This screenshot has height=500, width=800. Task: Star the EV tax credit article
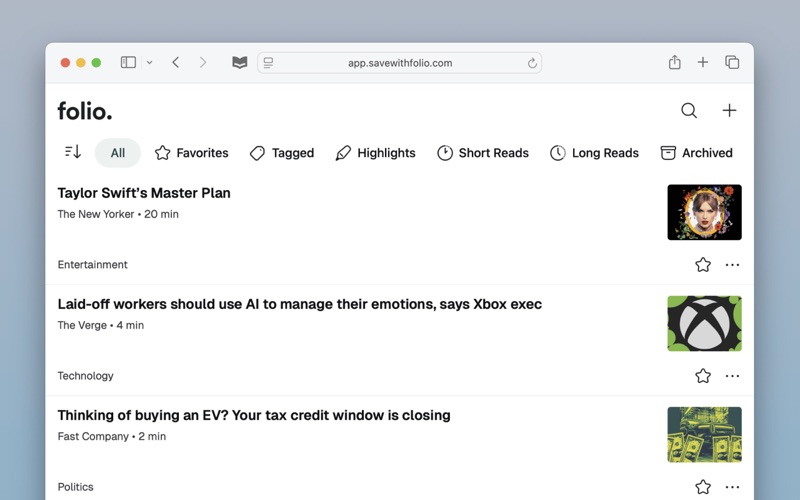[703, 487]
